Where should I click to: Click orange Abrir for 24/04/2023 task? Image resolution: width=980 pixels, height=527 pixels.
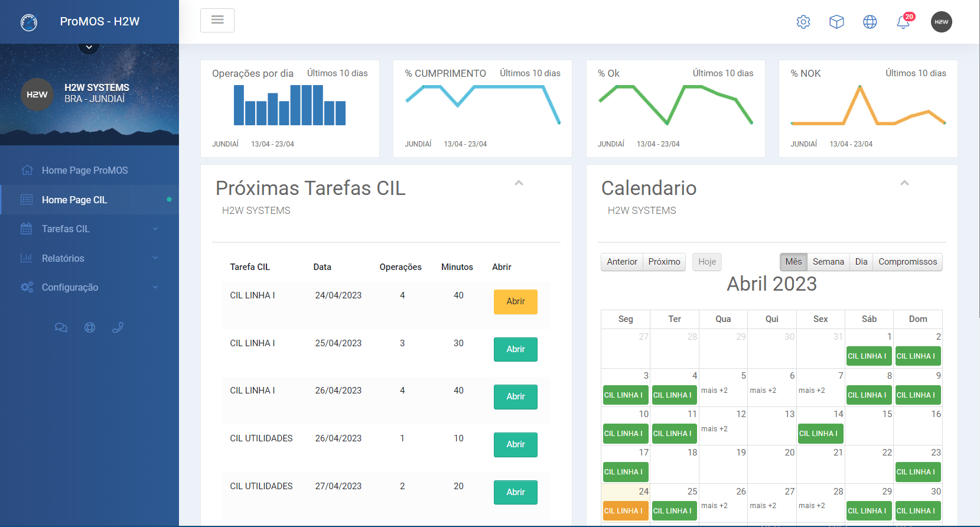pos(516,301)
